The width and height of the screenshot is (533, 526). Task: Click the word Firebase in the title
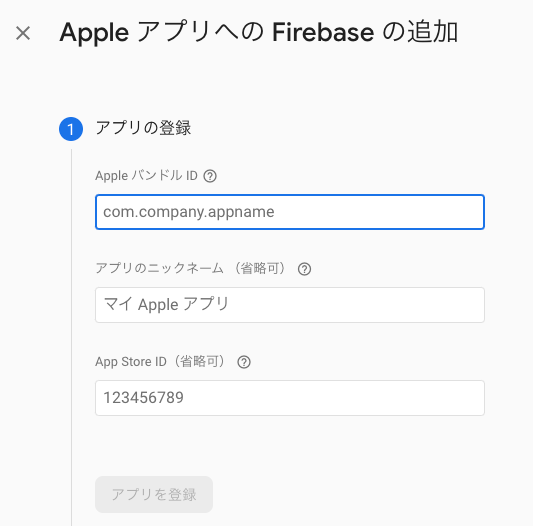click(323, 33)
